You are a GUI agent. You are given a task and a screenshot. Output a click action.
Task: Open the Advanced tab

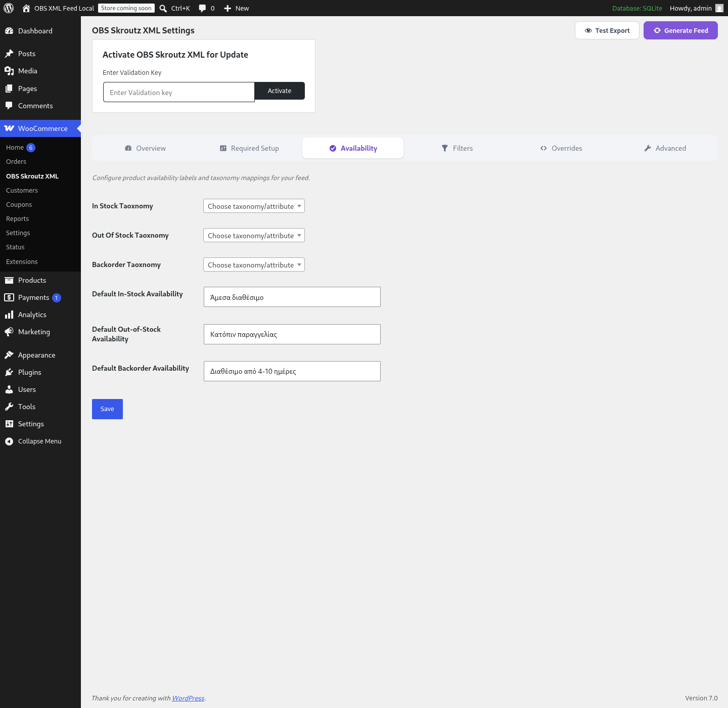pos(665,148)
